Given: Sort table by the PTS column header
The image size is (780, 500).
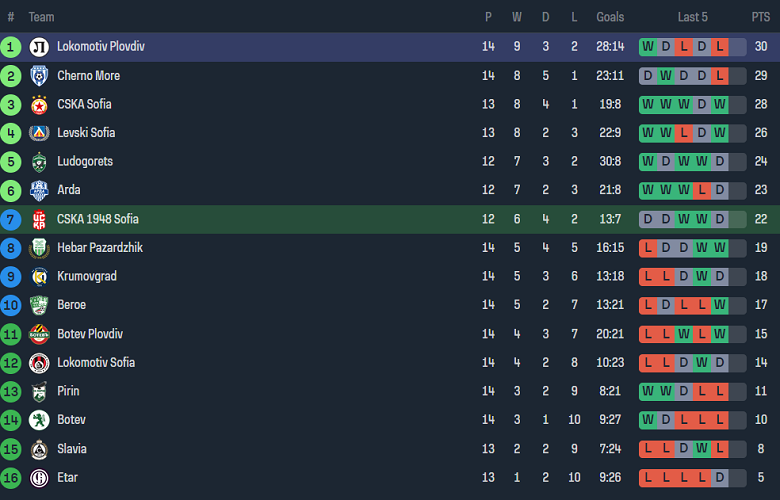Looking at the screenshot, I should (761, 17).
